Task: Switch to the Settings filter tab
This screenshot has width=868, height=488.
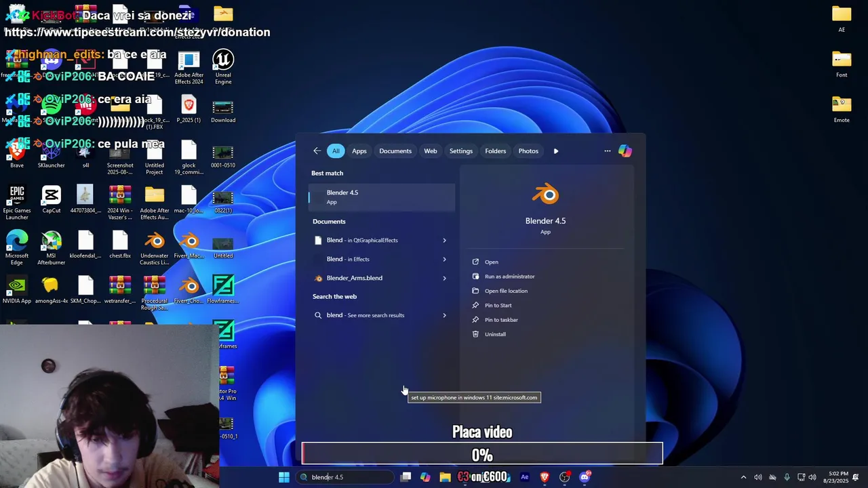Action: click(461, 151)
